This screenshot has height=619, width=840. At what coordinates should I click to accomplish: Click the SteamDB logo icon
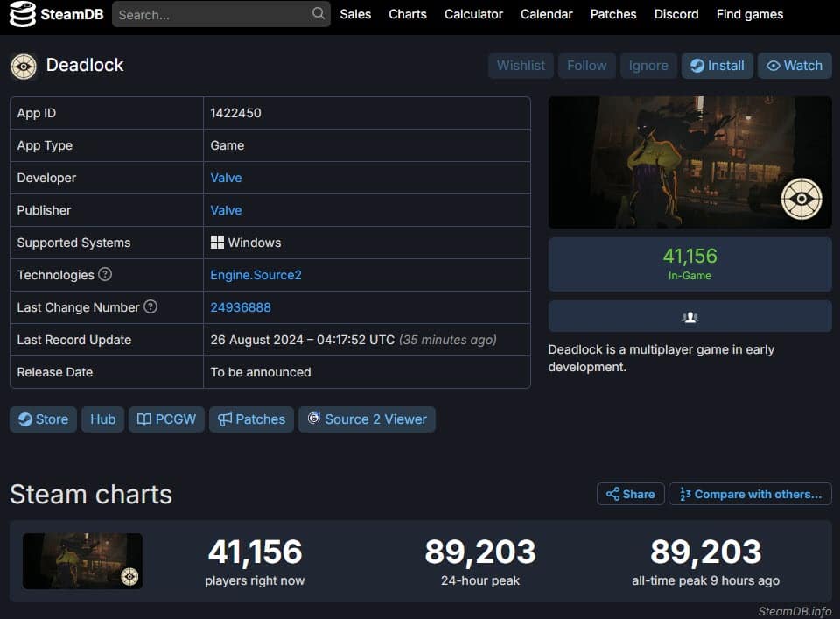pyautogui.click(x=23, y=14)
